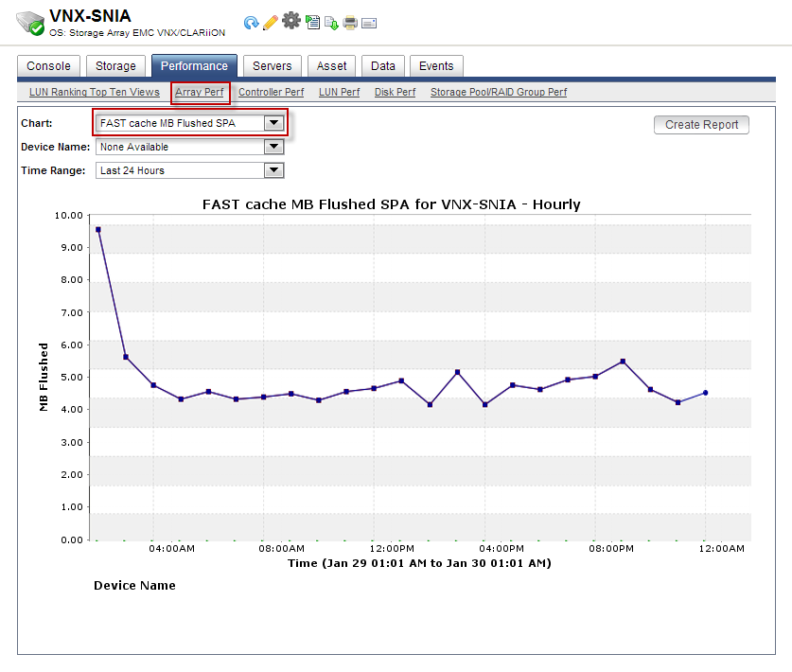792x672 pixels.
Task: Click the printer icon
Action: pyautogui.click(x=350, y=23)
